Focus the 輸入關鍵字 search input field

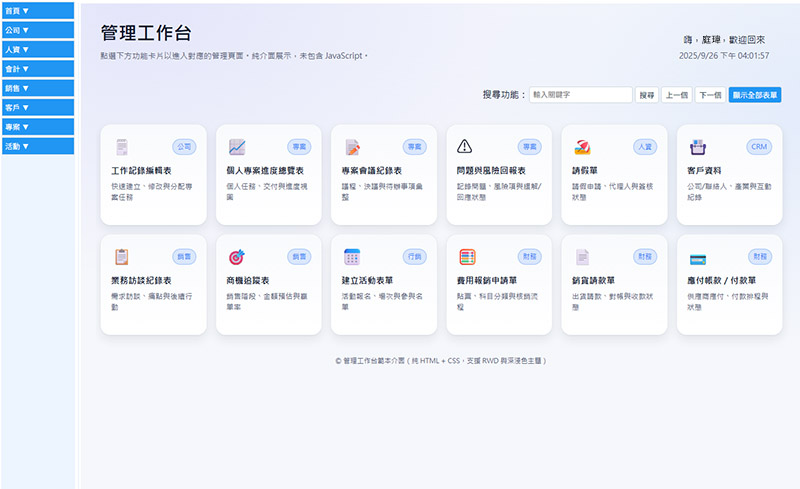581,95
